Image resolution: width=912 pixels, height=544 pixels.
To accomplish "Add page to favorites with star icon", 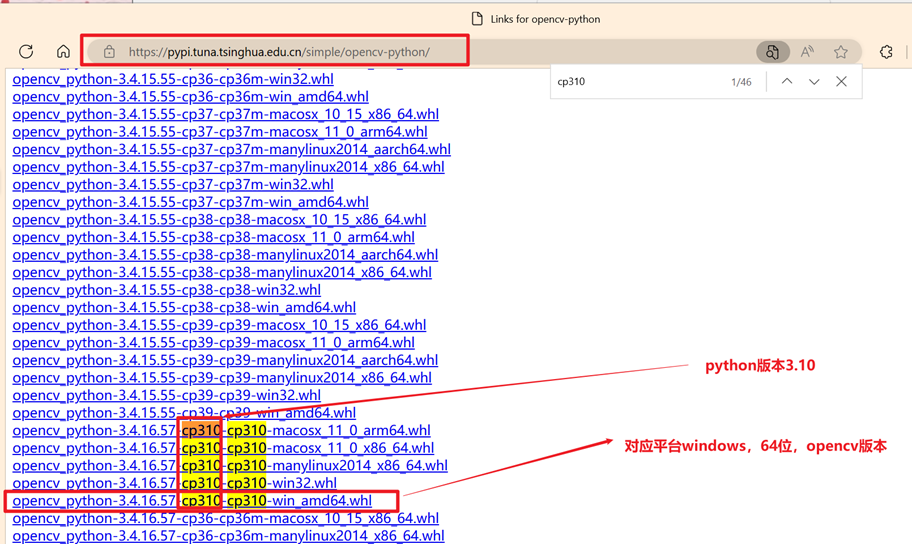I will tap(840, 52).
